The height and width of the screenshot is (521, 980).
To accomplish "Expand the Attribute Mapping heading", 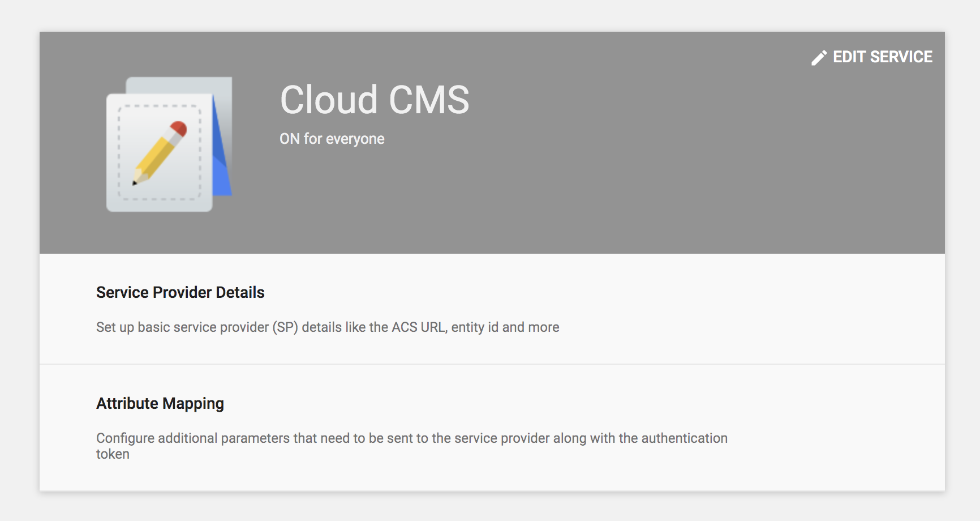I will tap(160, 403).
